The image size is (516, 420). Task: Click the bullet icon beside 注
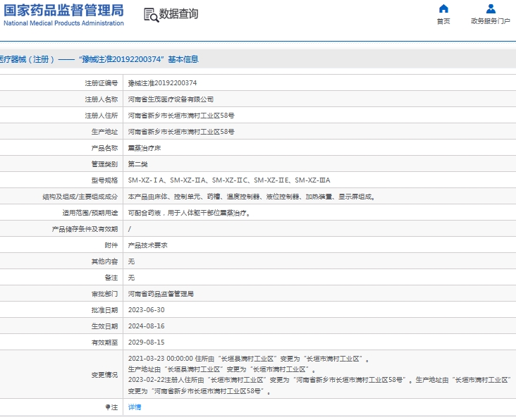[x=108, y=407]
